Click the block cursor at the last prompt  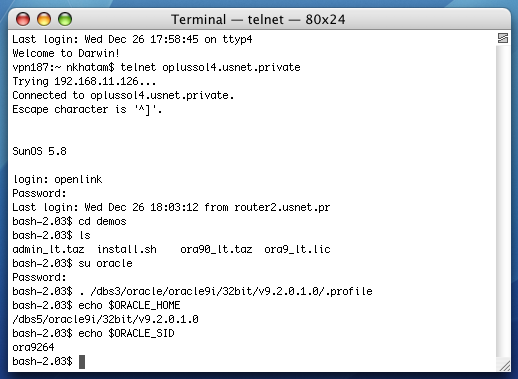coord(82,362)
